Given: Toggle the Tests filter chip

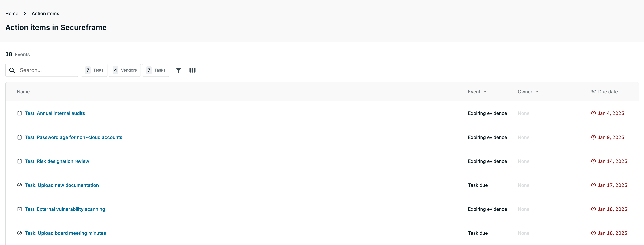Looking at the screenshot, I should tap(94, 70).
